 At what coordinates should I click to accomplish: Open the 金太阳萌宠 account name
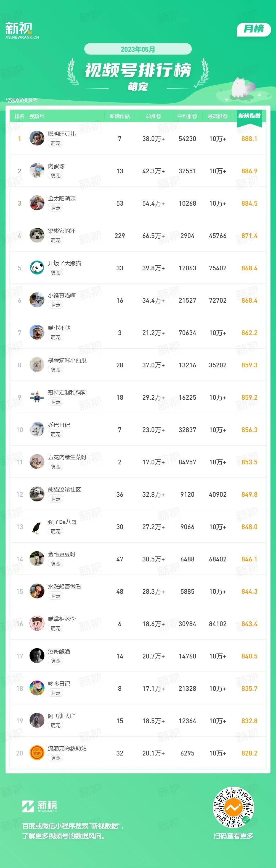62,198
